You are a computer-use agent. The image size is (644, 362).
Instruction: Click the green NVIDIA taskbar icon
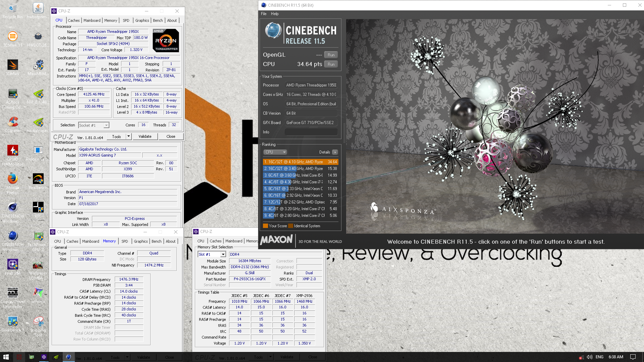click(x=56, y=357)
